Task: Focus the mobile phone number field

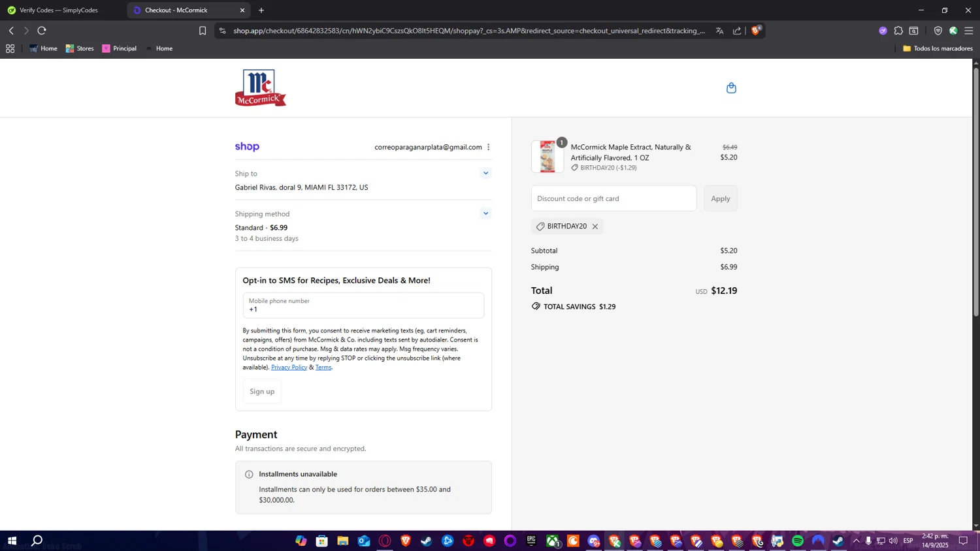Action: 363,306
